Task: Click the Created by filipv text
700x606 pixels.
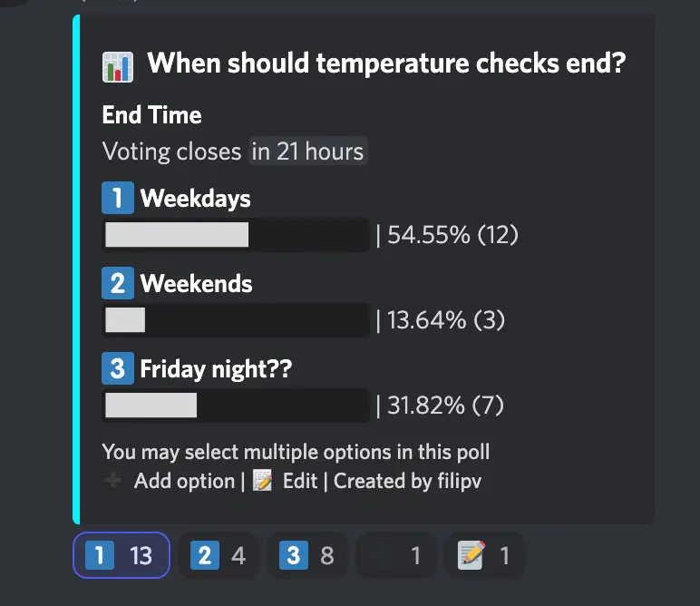Action: point(407,481)
